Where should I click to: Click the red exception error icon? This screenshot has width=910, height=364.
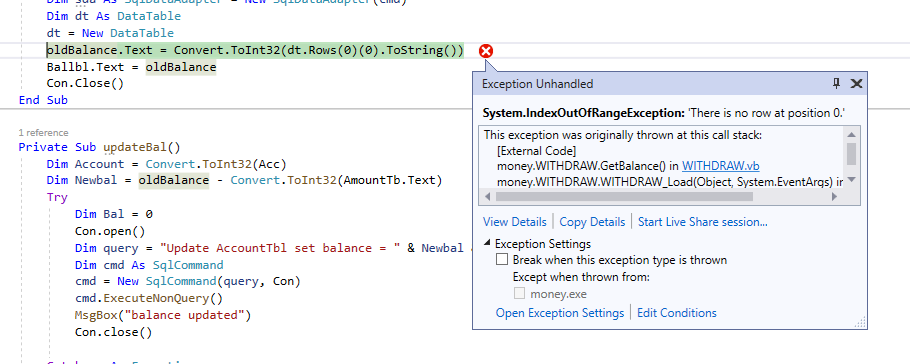coord(486,51)
